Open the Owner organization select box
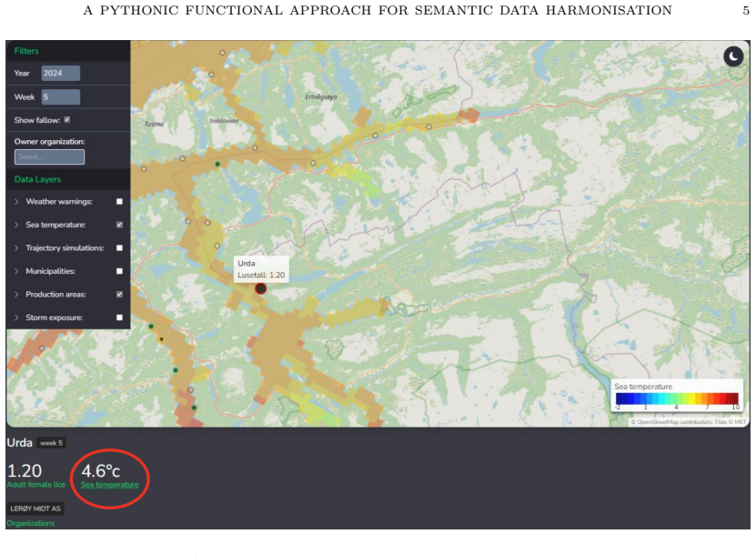Screen dimensions: 756x554 49,156
